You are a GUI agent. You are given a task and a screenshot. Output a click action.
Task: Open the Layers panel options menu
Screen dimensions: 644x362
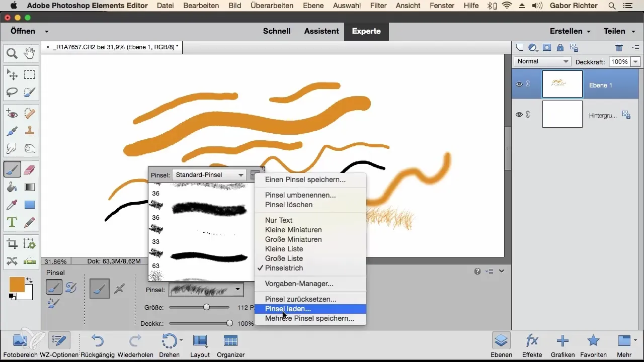635,48
